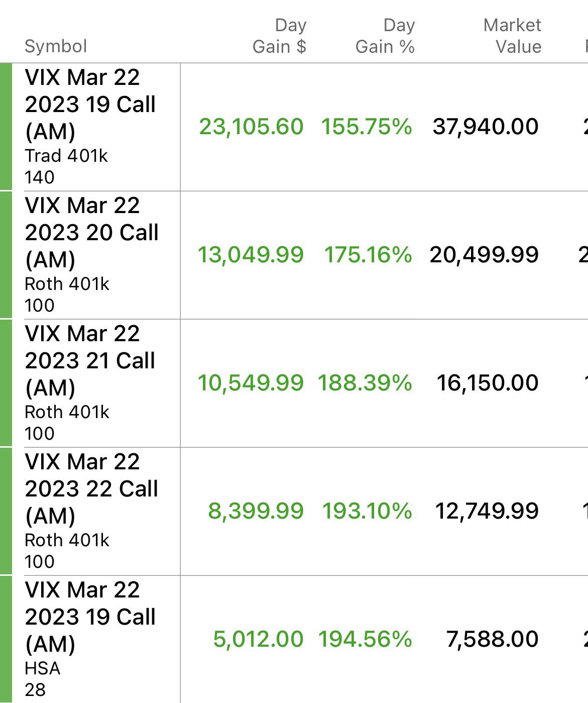Select the 37,940.00 market value cell
The width and height of the screenshot is (588, 703).
[486, 127]
